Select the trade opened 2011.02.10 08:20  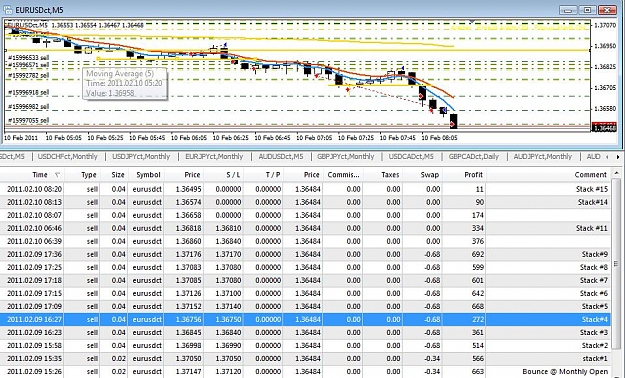[x=305, y=189]
